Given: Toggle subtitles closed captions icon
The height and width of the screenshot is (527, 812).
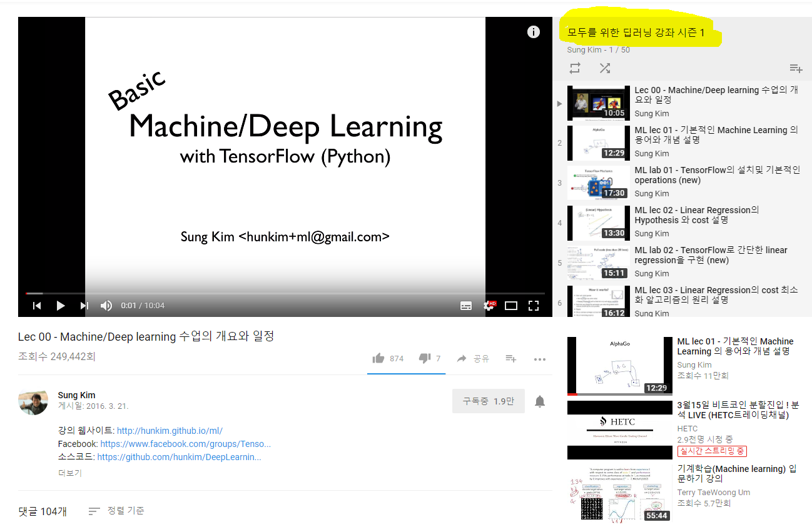Looking at the screenshot, I should [x=466, y=306].
